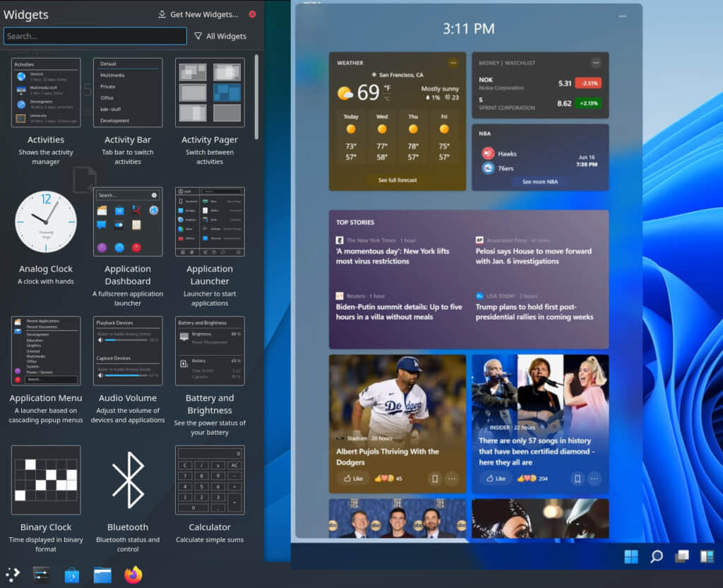Pick the Application Dashboard widget preview

tap(128, 222)
